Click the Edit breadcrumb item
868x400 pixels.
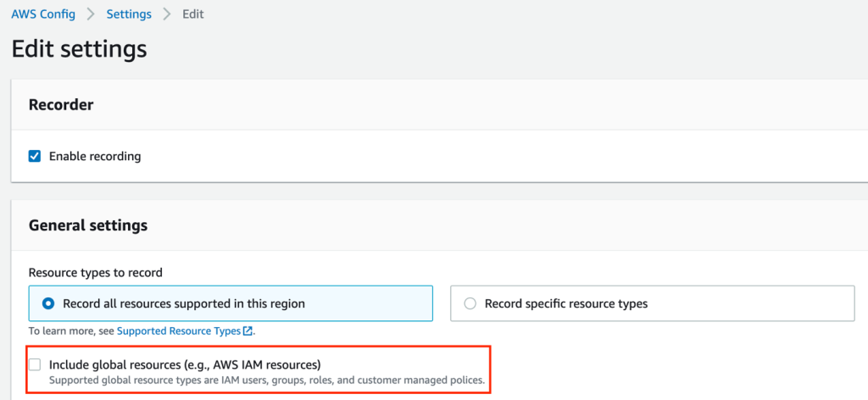tap(193, 14)
